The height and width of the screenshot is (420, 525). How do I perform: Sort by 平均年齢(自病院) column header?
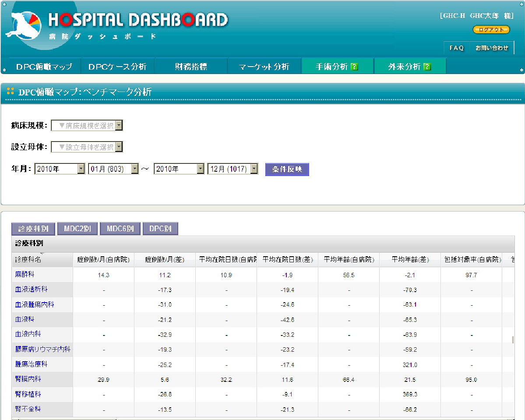(x=349, y=260)
